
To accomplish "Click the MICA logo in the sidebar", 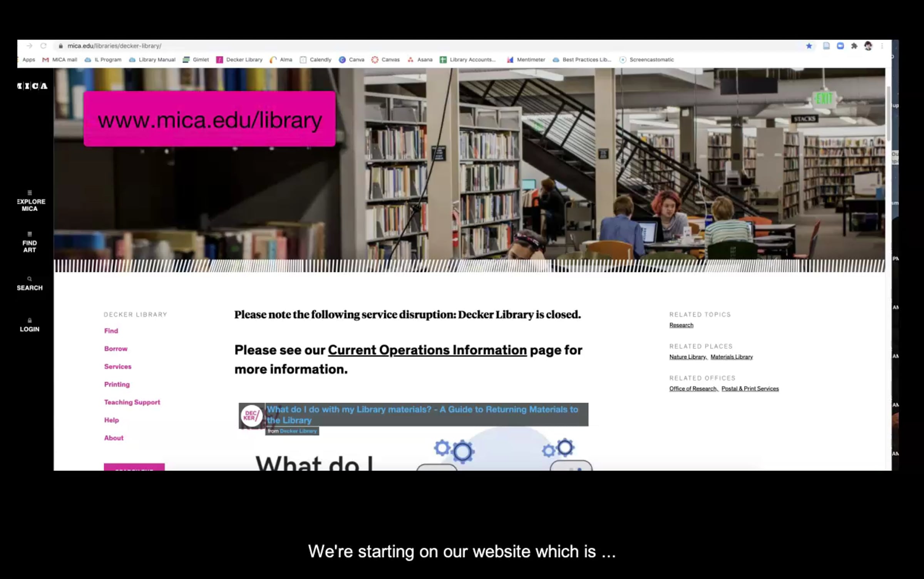I will (x=32, y=86).
